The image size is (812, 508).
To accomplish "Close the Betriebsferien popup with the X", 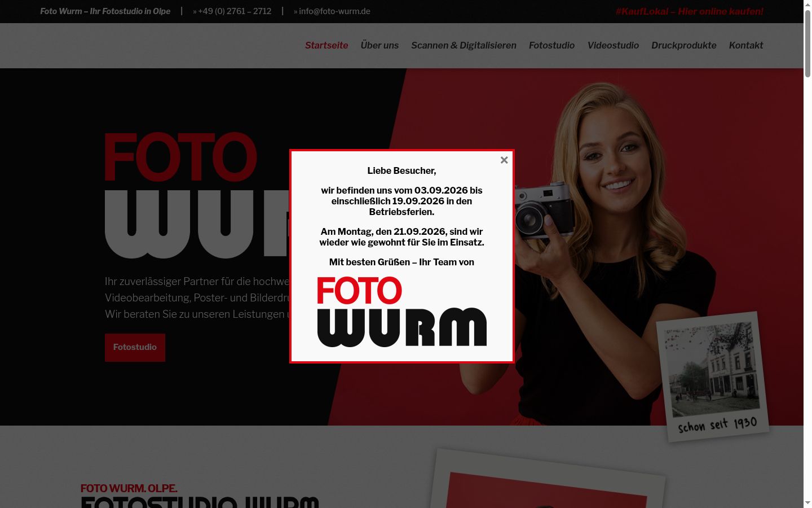I will coord(504,160).
